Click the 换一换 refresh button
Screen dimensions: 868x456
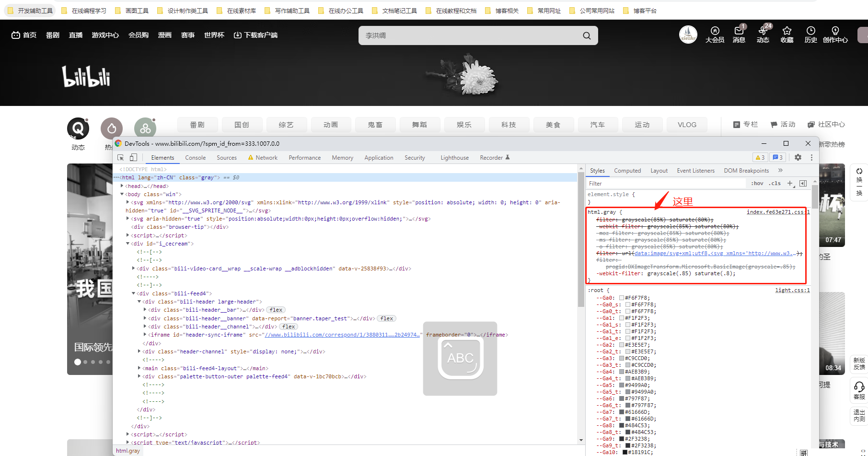[x=859, y=183]
